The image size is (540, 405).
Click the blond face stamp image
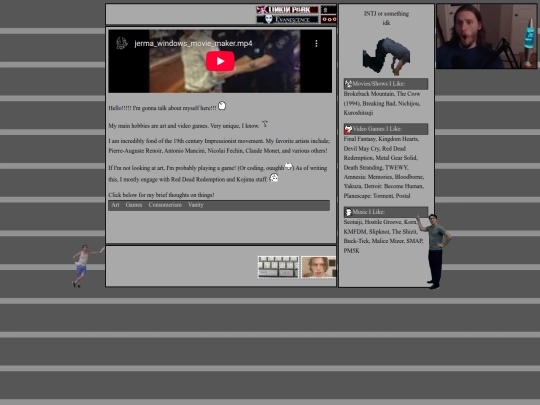[x=319, y=267]
